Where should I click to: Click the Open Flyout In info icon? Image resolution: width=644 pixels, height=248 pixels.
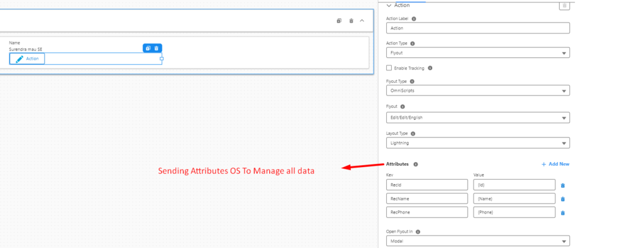tap(418, 232)
